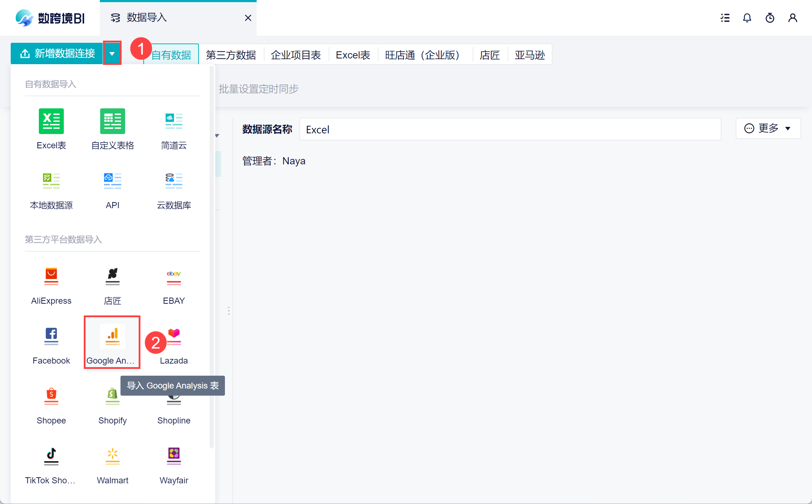The height and width of the screenshot is (504, 812).
Task: Switch to the 亚马逊 tab
Action: tap(529, 55)
